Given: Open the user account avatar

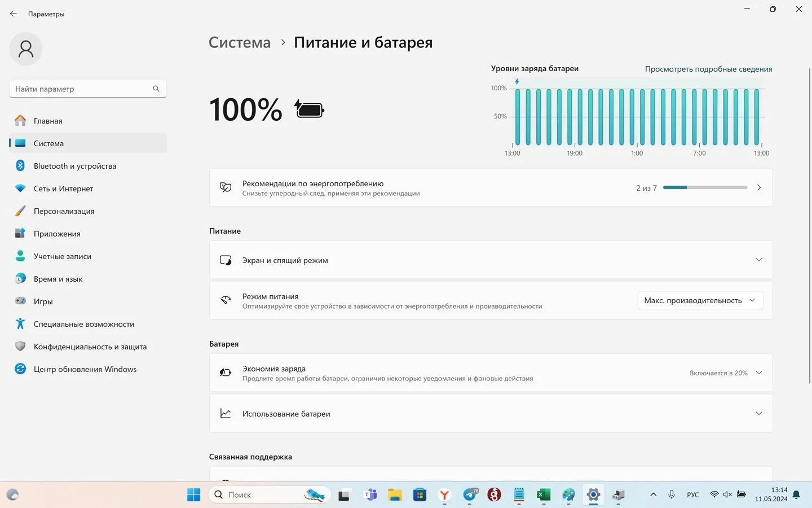Looking at the screenshot, I should (26, 49).
